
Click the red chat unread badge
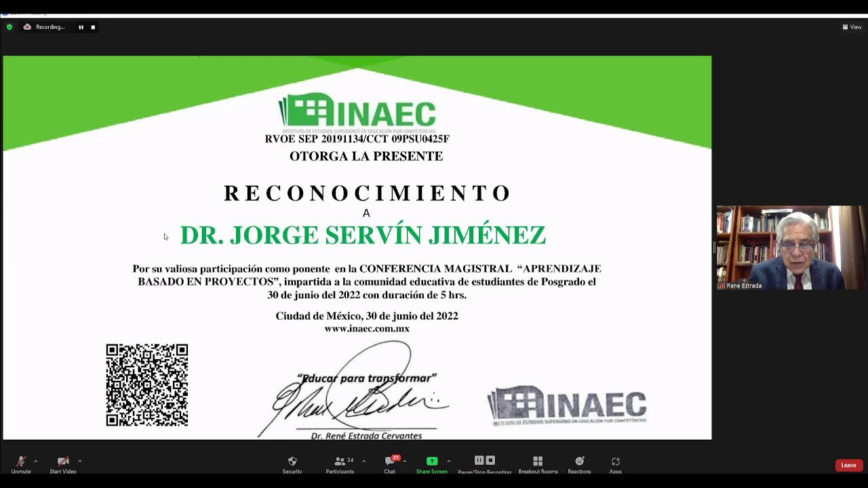coord(396,457)
